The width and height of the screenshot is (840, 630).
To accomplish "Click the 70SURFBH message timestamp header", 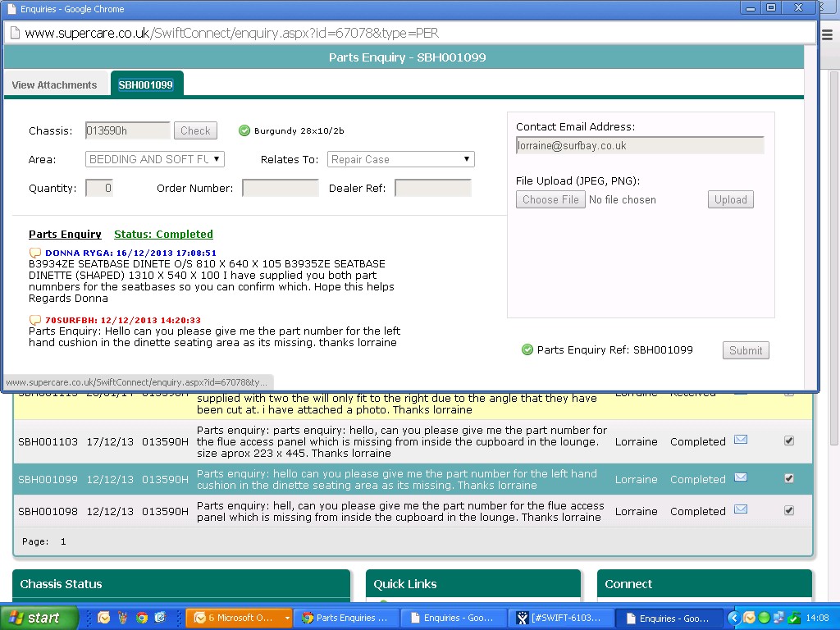I will [x=123, y=321].
